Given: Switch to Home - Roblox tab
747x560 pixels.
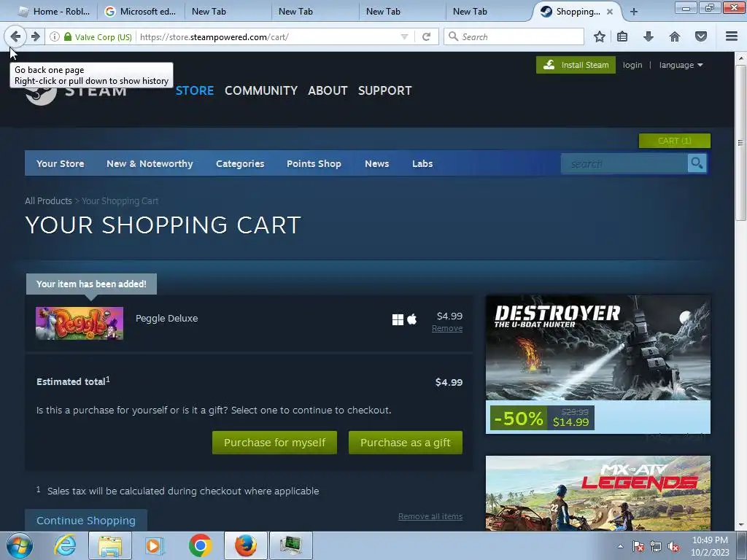Looking at the screenshot, I should 53,12.
